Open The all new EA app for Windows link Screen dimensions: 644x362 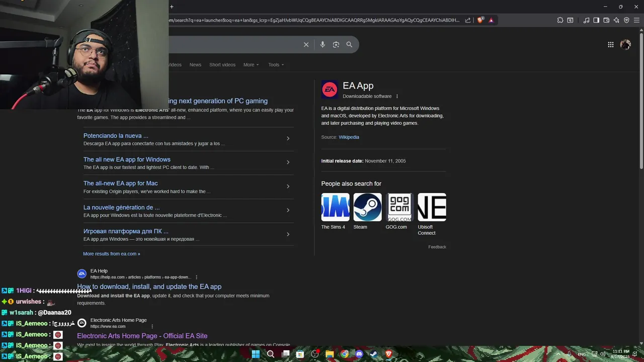[127, 159]
